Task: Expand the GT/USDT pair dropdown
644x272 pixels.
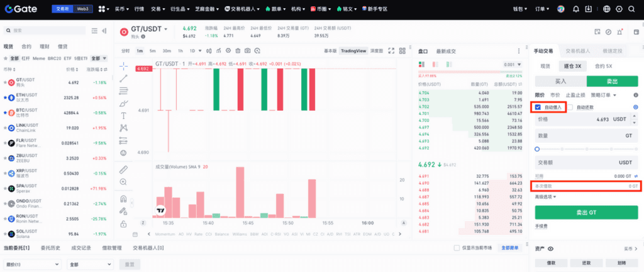Action: coord(166,29)
